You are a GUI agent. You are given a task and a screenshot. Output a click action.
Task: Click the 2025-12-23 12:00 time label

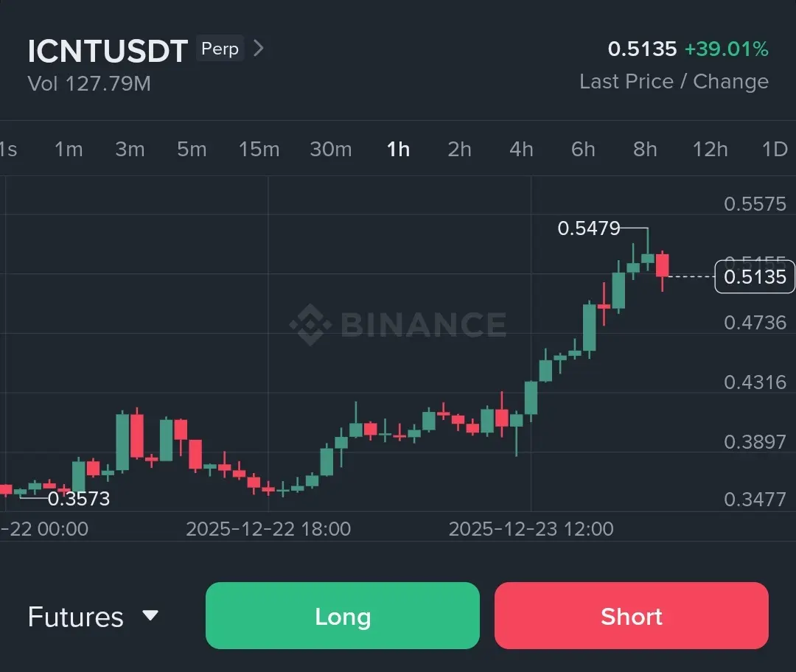[x=531, y=529]
